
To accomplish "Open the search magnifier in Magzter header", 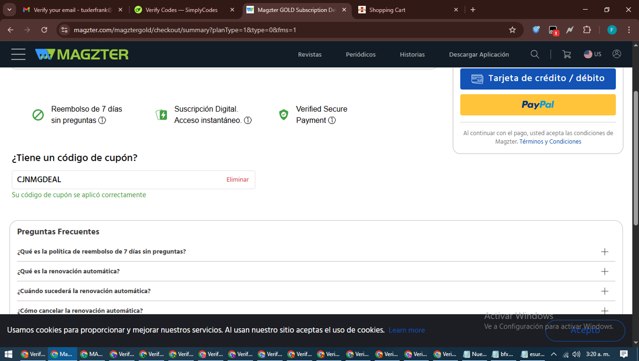I will 535,54.
